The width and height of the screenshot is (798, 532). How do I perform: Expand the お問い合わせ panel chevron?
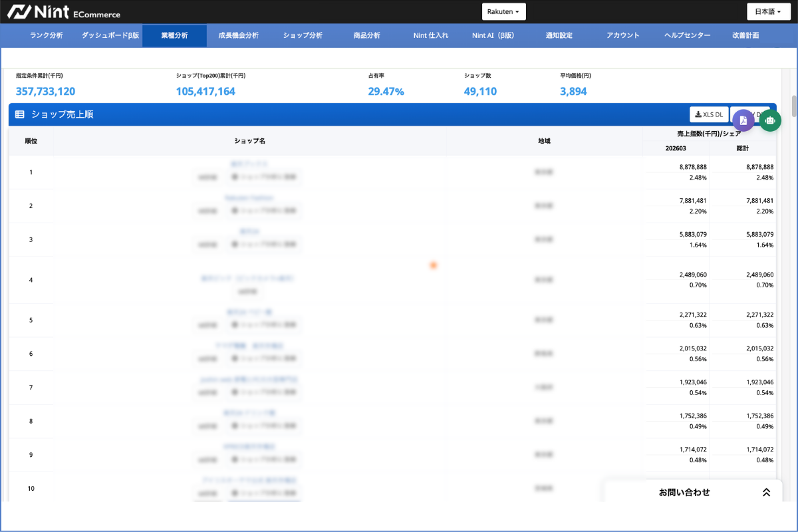tap(766, 493)
